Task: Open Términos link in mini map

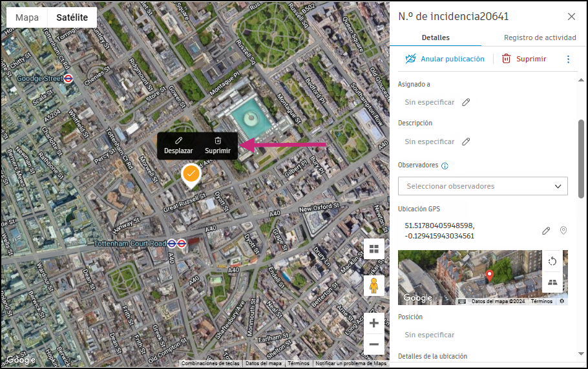Action: [541, 301]
